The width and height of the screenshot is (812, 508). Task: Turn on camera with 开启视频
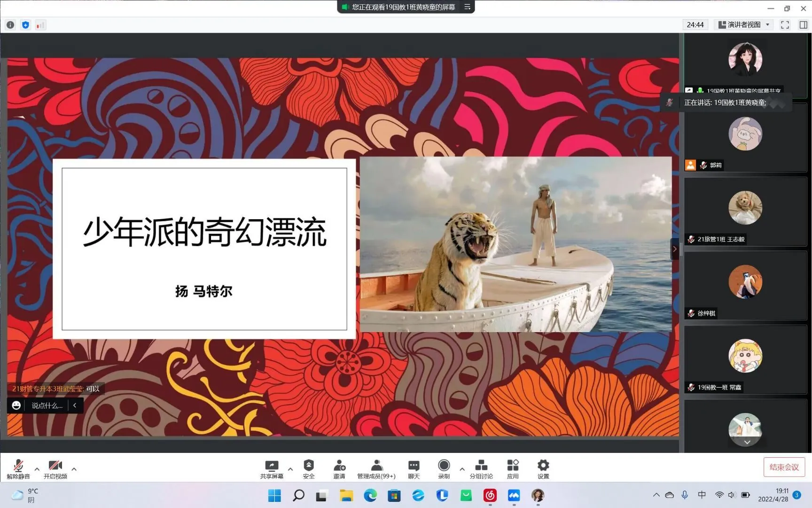tap(55, 468)
